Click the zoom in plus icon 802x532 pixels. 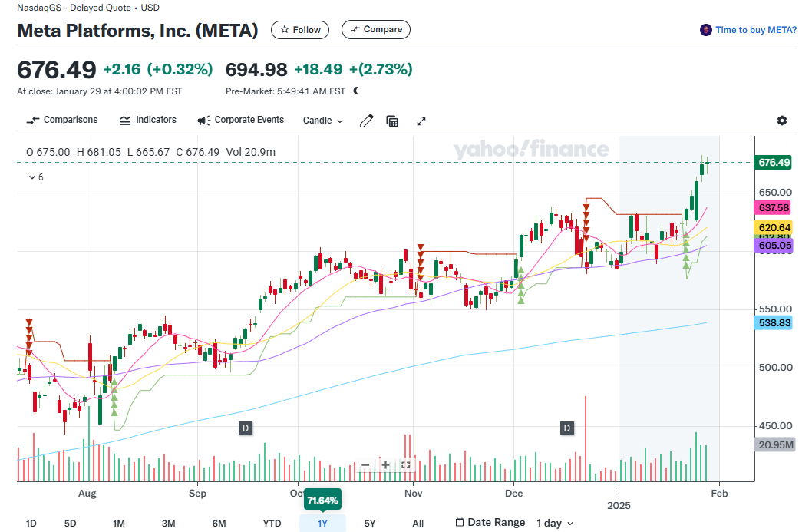click(x=386, y=465)
